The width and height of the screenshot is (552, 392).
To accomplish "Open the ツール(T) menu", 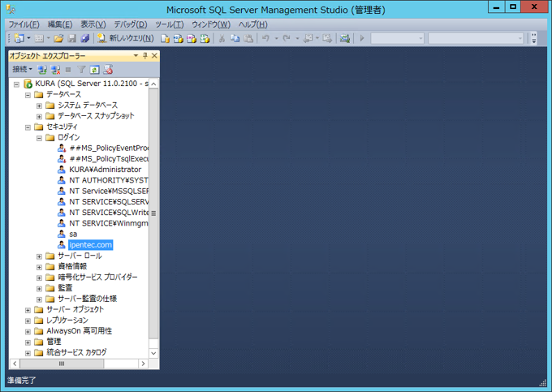I will click(170, 24).
